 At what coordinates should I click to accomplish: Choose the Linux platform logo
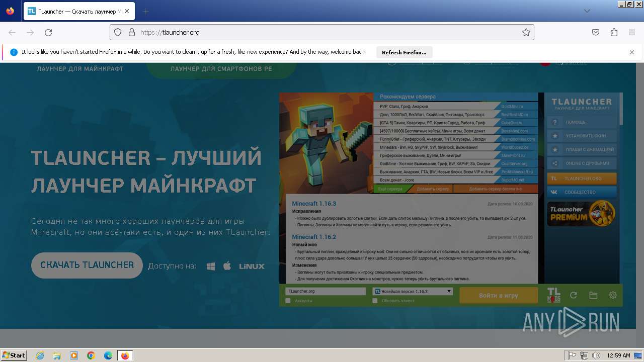click(x=252, y=266)
